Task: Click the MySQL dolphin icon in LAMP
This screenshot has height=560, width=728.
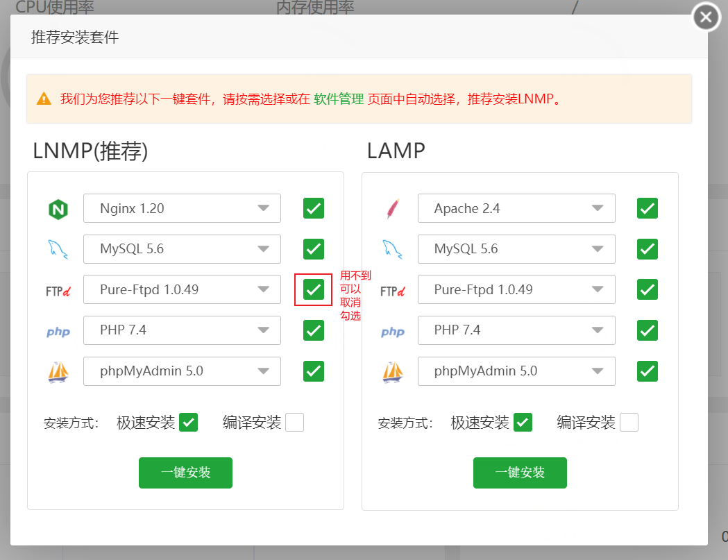Action: pyautogui.click(x=392, y=249)
